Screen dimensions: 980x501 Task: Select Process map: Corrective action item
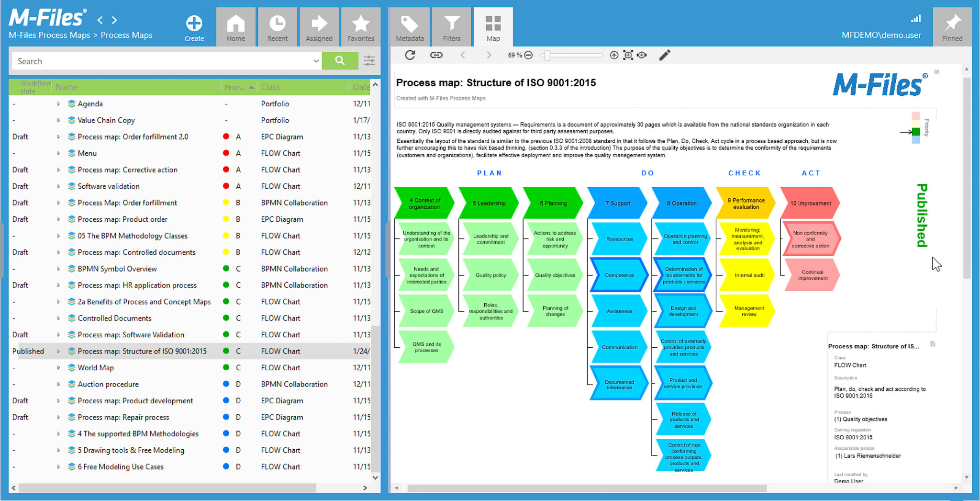tap(127, 170)
